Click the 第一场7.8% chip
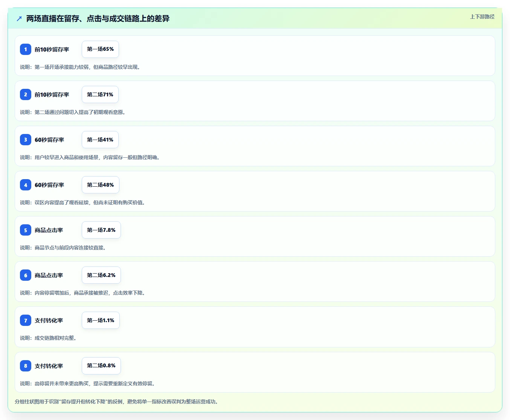Screen dimensions: 510x420 [x=101, y=230]
